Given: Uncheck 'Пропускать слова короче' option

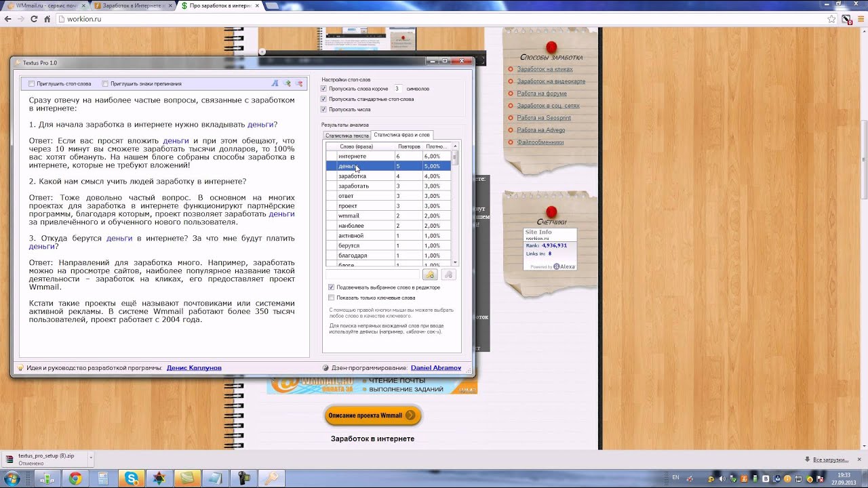Looking at the screenshot, I should (323, 89).
